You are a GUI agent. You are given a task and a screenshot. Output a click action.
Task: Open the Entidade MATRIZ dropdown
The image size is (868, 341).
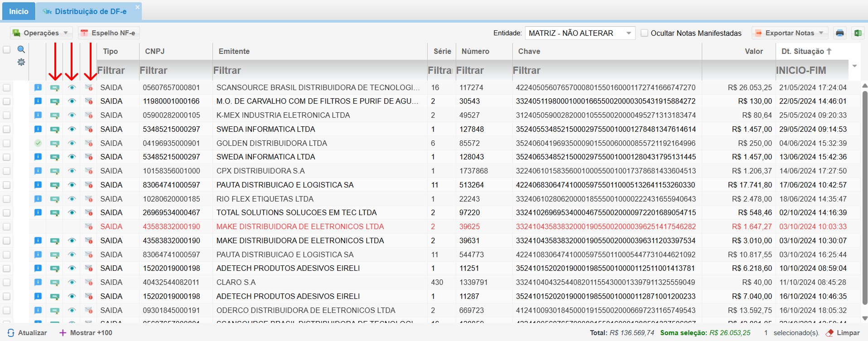tap(580, 33)
